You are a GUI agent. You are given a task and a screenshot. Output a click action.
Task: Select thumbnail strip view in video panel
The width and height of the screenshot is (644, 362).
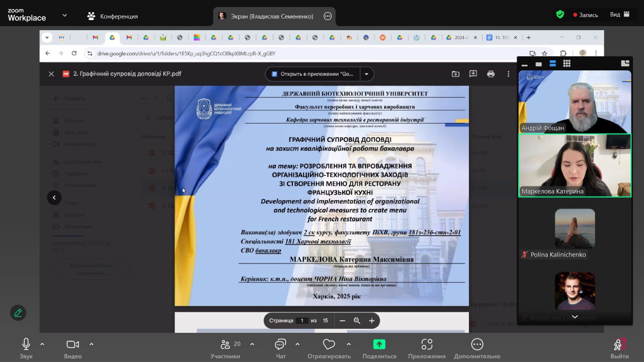coord(552,63)
